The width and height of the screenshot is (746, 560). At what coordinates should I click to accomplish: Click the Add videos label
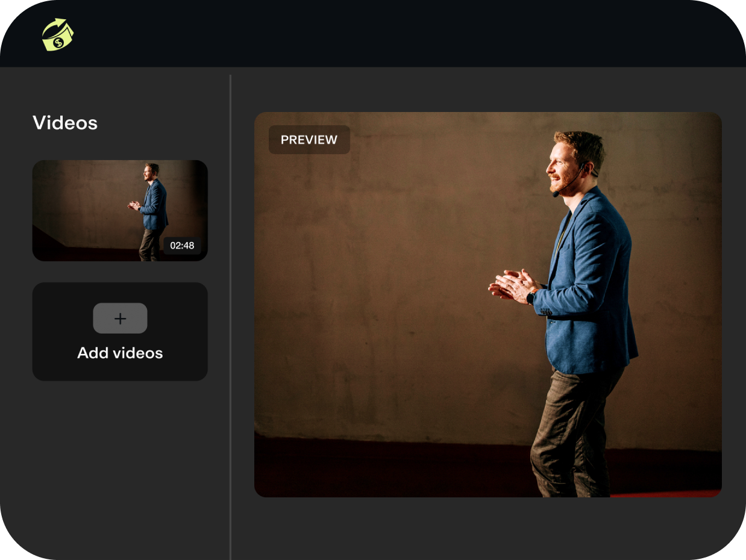point(120,353)
